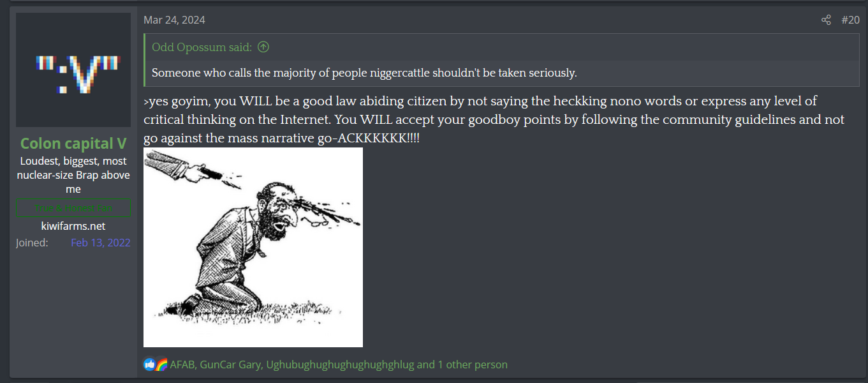Show the '1 other person' reactions
The image size is (868, 383).
[x=473, y=364]
